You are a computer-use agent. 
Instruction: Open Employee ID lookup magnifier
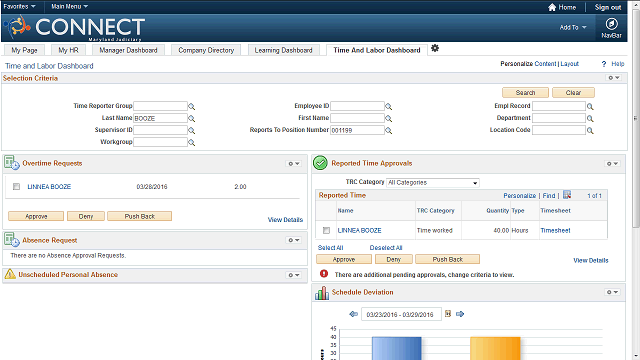[x=389, y=107]
